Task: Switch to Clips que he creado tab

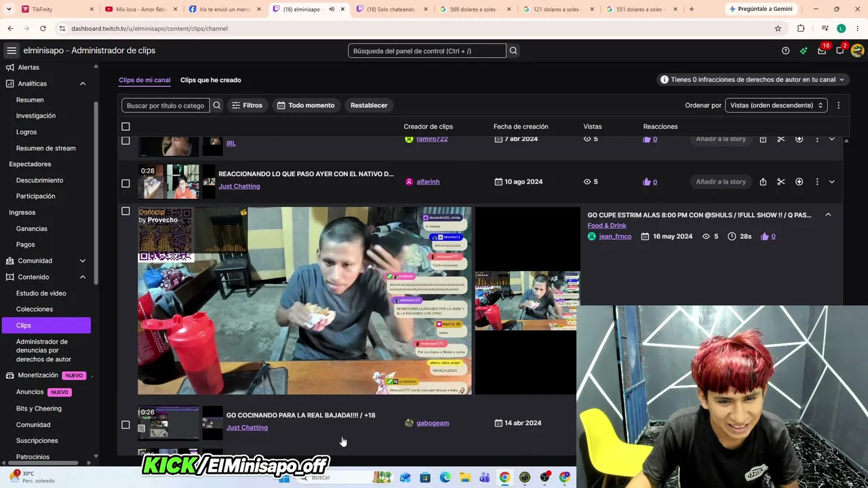Action: (211, 80)
